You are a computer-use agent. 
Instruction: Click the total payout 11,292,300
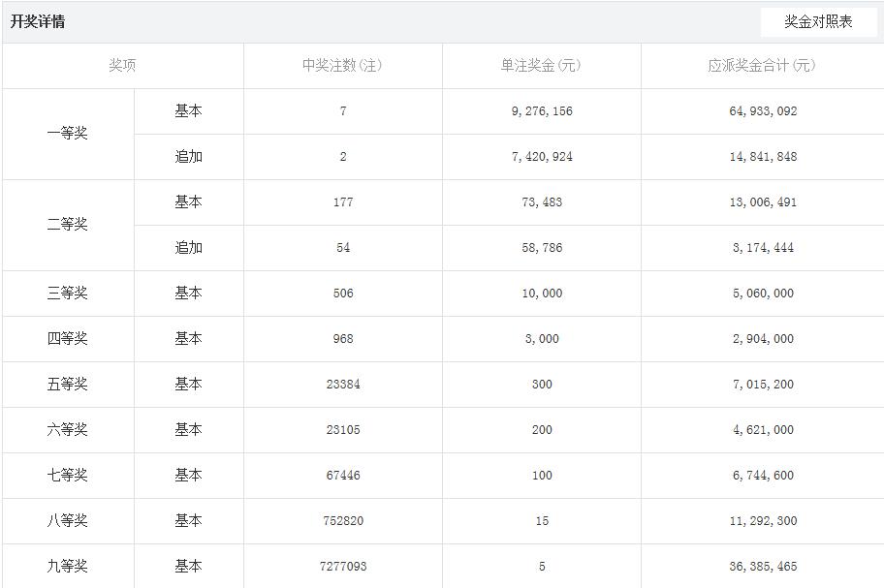click(x=763, y=521)
